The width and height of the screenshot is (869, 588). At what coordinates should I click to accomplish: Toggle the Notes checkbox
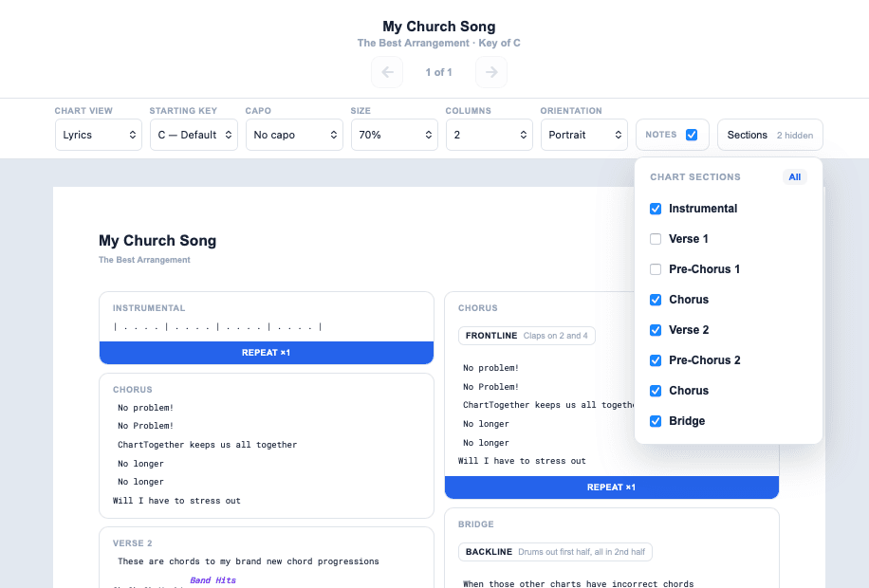pos(691,135)
